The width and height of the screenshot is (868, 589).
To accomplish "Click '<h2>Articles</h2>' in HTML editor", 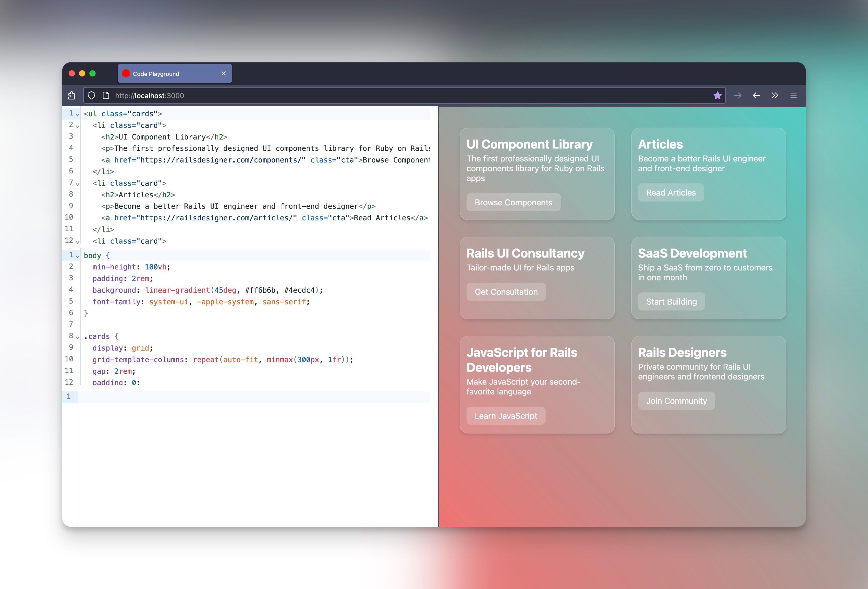I will 138,195.
